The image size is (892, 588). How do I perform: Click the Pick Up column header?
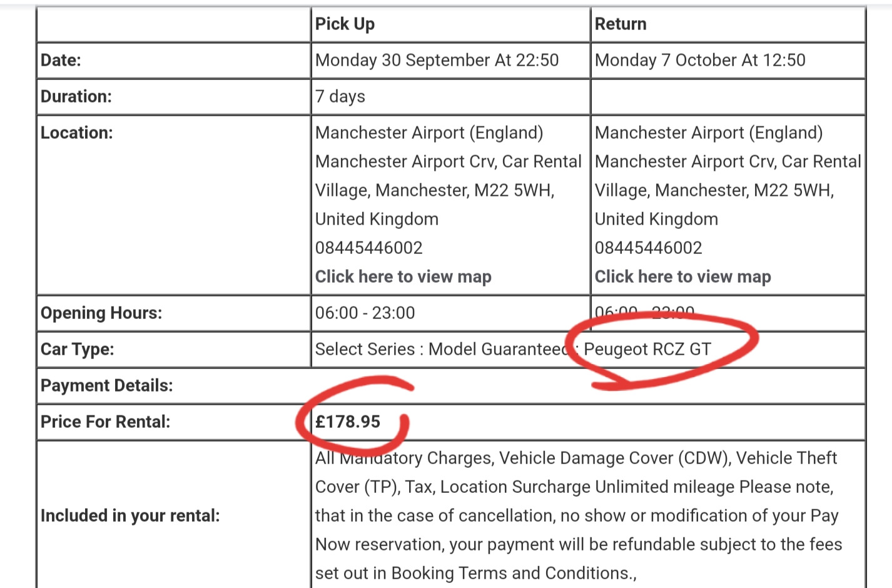[345, 24]
